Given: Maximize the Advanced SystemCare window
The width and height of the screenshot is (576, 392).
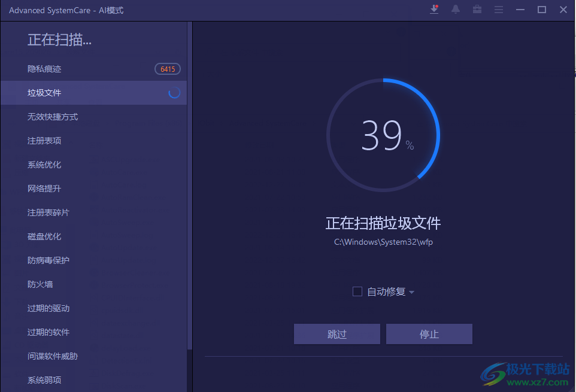Looking at the screenshot, I should coord(542,10).
